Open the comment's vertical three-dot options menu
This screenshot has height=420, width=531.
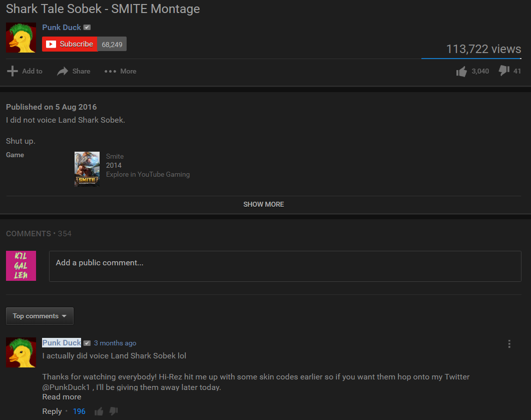(509, 344)
